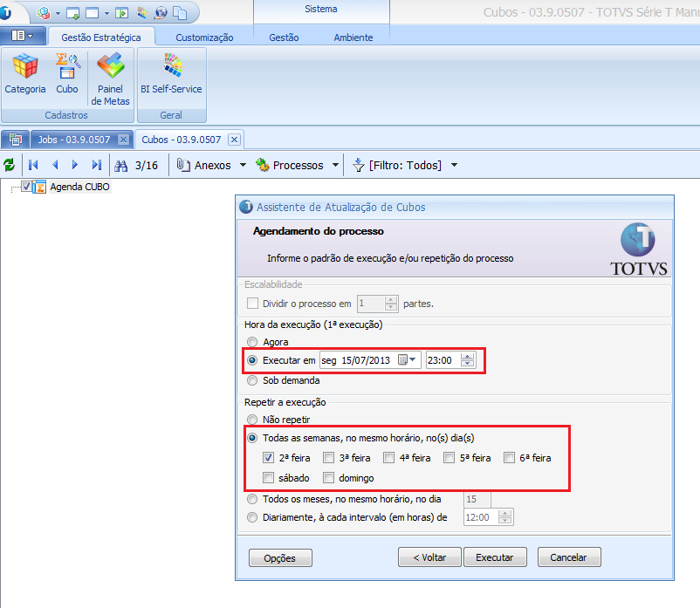700x608 pixels.
Task: Click the binoculars search icon
Action: [x=121, y=166]
